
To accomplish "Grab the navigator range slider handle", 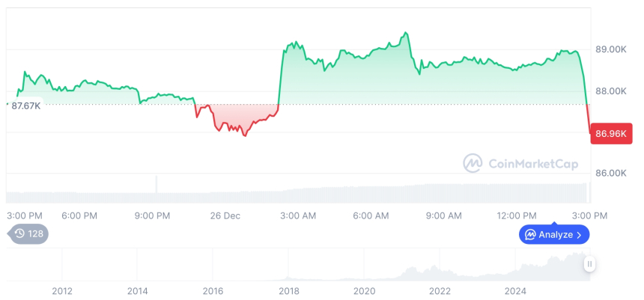I will coord(590,264).
